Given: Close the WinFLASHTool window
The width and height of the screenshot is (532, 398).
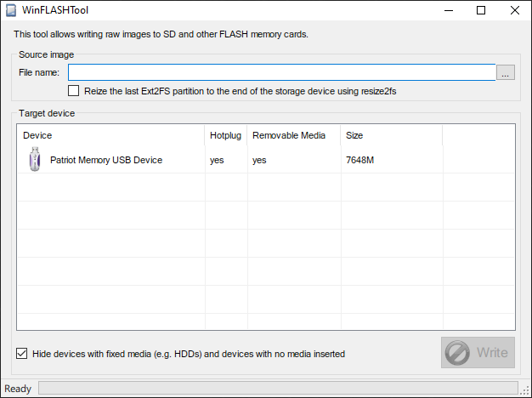Looking at the screenshot, I should click(x=515, y=10).
